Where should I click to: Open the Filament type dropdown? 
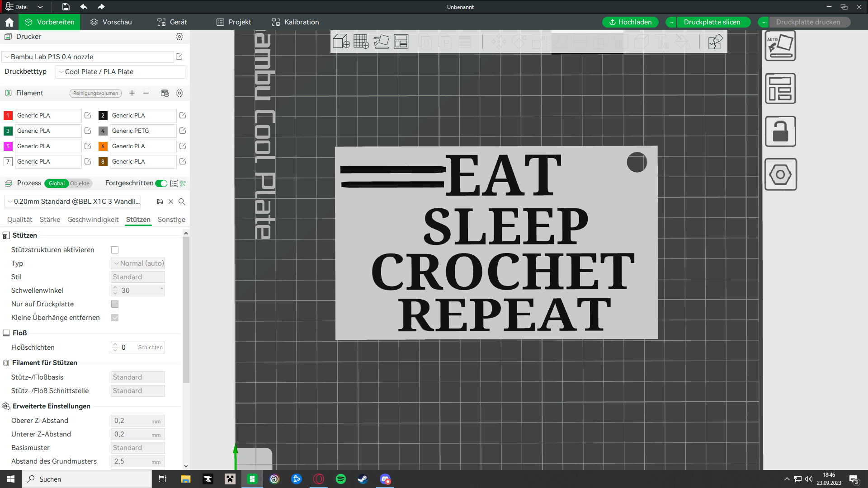[47, 115]
